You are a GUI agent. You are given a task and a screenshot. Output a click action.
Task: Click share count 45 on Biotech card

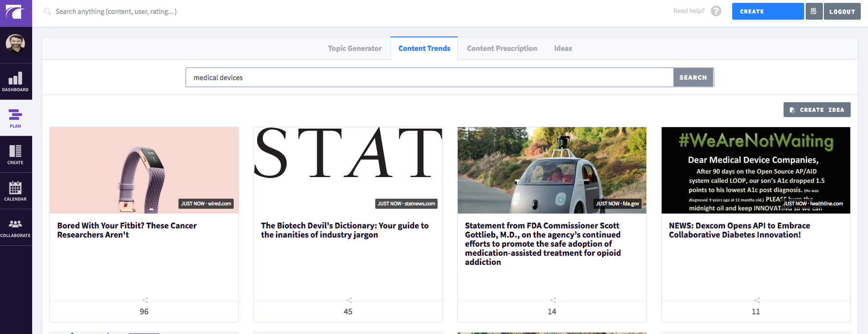348,312
